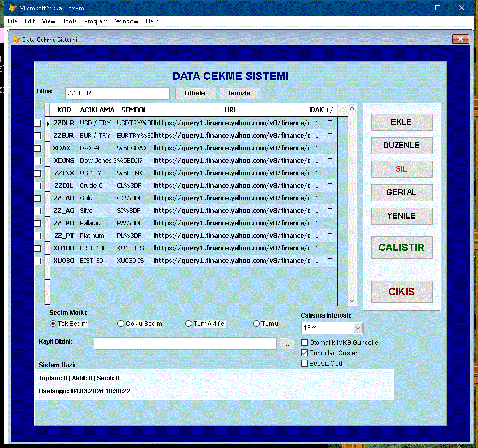The height and width of the screenshot is (448, 478).
Task: Click the Filtrele button
Action: point(195,93)
